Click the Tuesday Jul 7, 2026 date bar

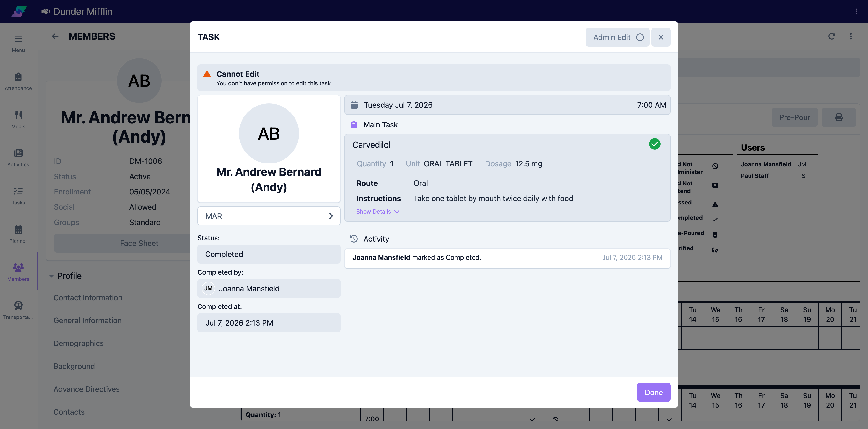(x=507, y=105)
